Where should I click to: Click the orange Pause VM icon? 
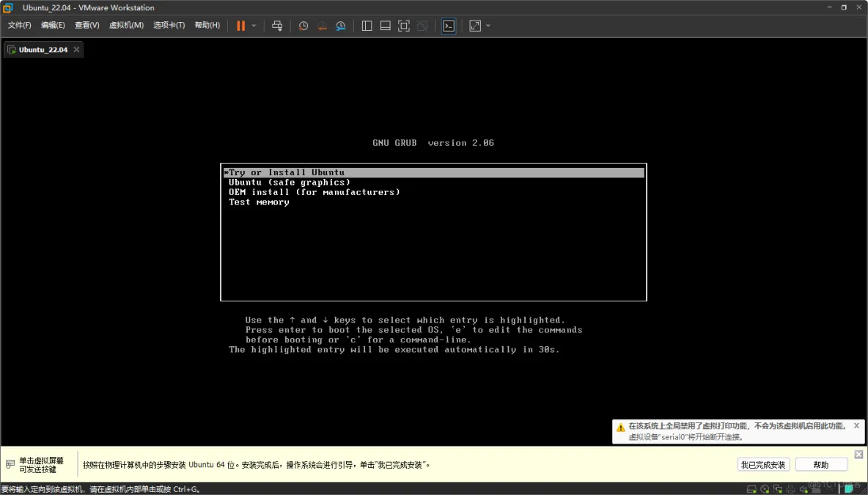[x=240, y=26]
